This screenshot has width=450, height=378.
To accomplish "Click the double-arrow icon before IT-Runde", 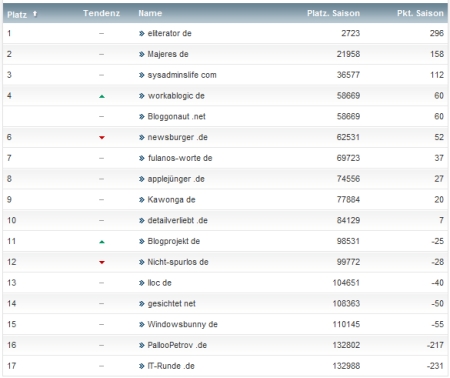I will pos(142,366).
